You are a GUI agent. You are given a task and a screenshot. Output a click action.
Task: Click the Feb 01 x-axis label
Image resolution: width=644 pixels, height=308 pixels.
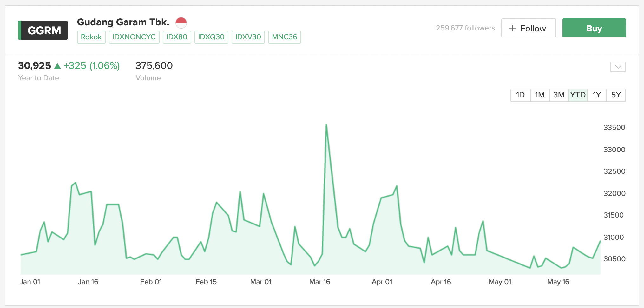click(151, 282)
